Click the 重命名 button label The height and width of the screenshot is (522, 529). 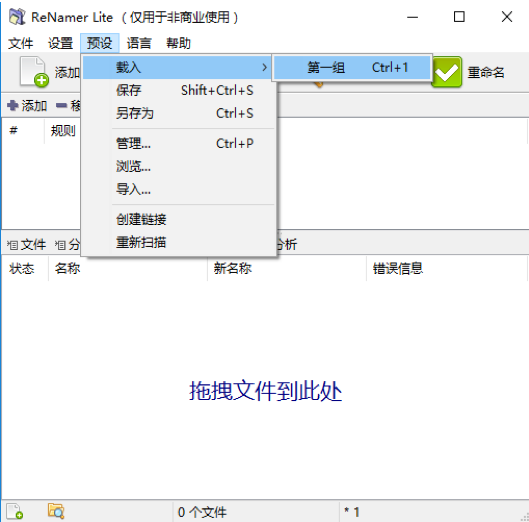pos(486,72)
